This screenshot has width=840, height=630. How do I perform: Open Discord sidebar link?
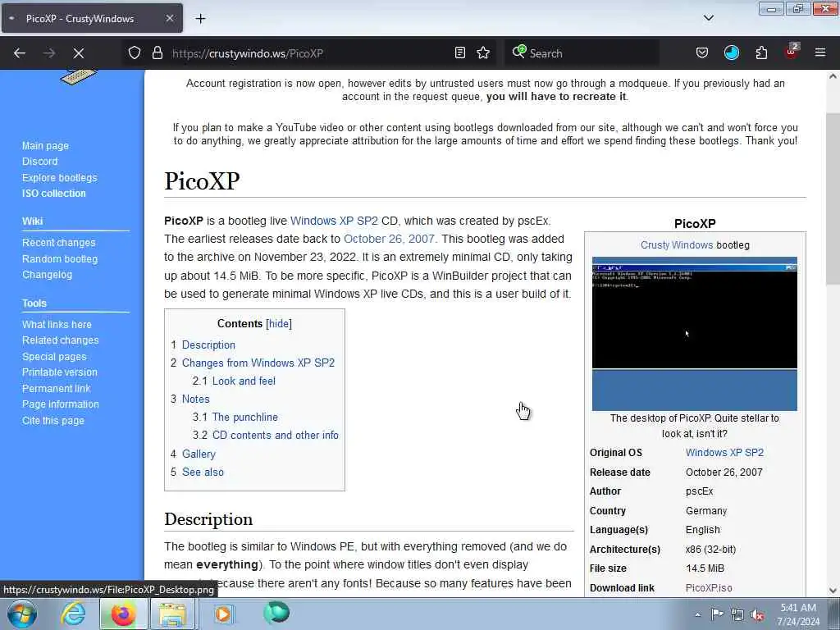39,162
